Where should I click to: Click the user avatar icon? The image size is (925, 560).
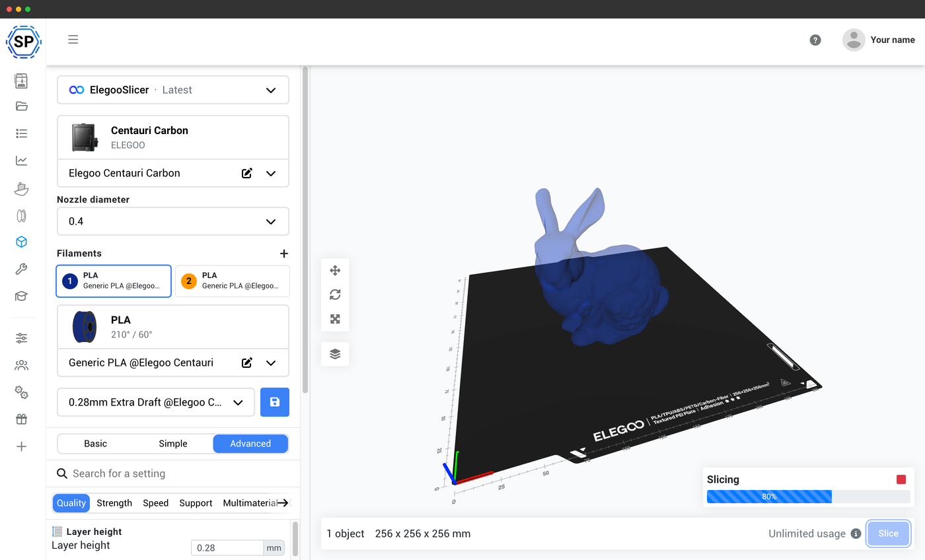pyautogui.click(x=854, y=40)
